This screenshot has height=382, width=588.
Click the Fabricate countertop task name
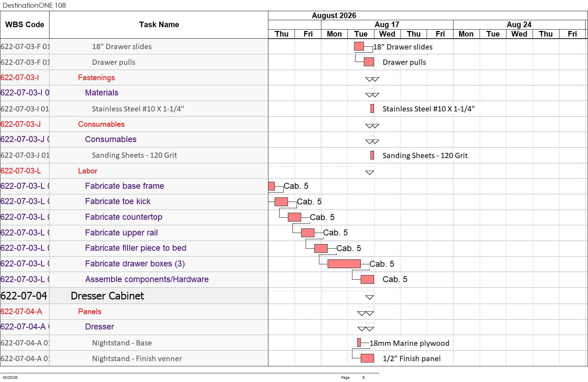(124, 217)
